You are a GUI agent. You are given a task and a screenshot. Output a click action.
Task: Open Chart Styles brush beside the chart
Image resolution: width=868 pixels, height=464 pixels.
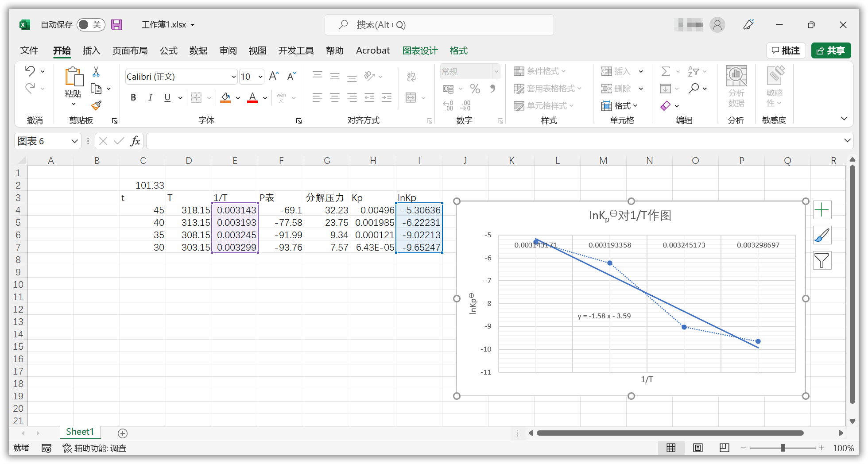pos(822,235)
